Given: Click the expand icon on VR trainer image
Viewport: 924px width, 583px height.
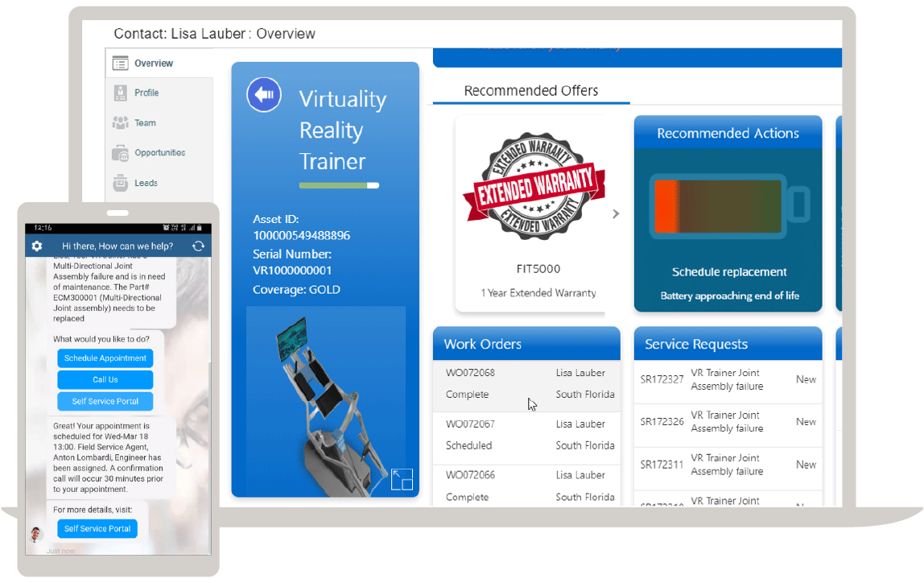Looking at the screenshot, I should (401, 479).
